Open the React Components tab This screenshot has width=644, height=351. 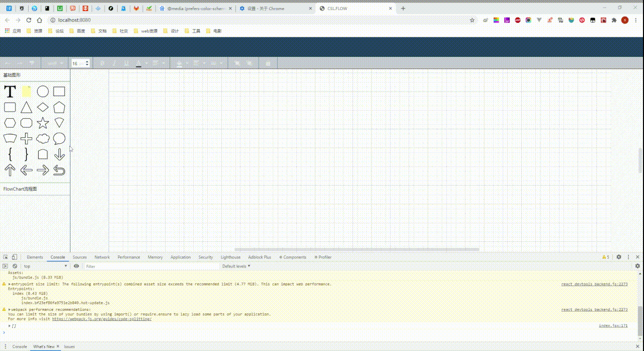tap(293, 257)
